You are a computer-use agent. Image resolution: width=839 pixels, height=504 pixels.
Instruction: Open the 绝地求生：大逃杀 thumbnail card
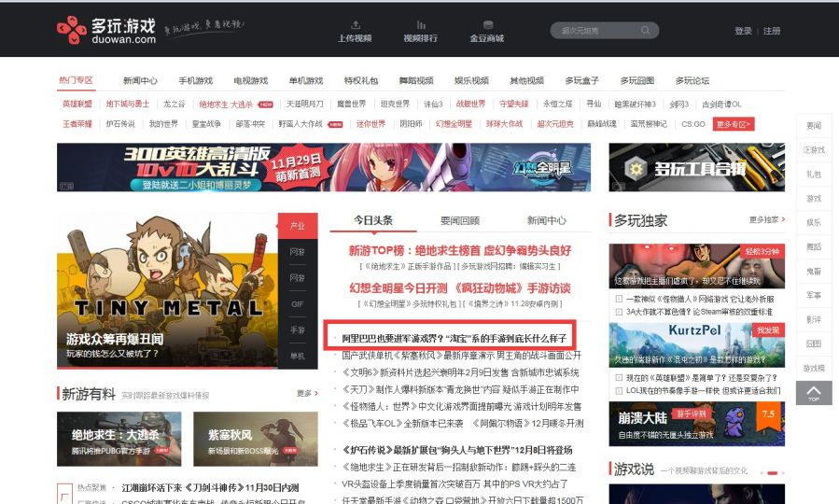pos(119,440)
